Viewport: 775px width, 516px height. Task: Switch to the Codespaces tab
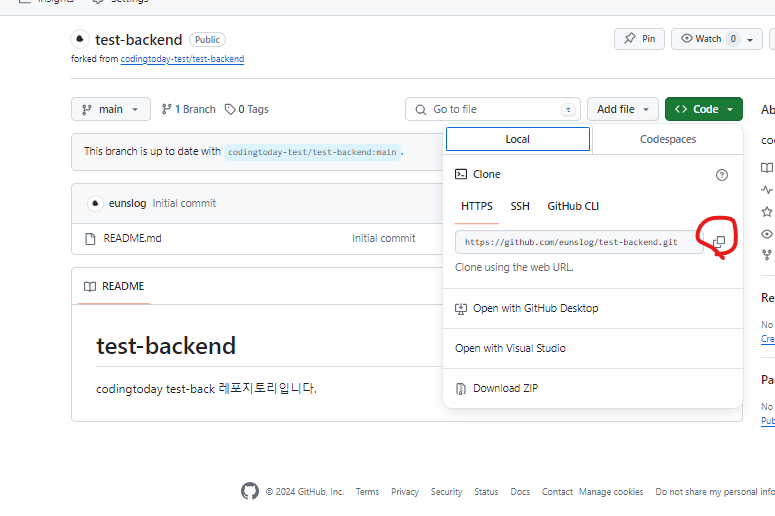click(x=668, y=139)
